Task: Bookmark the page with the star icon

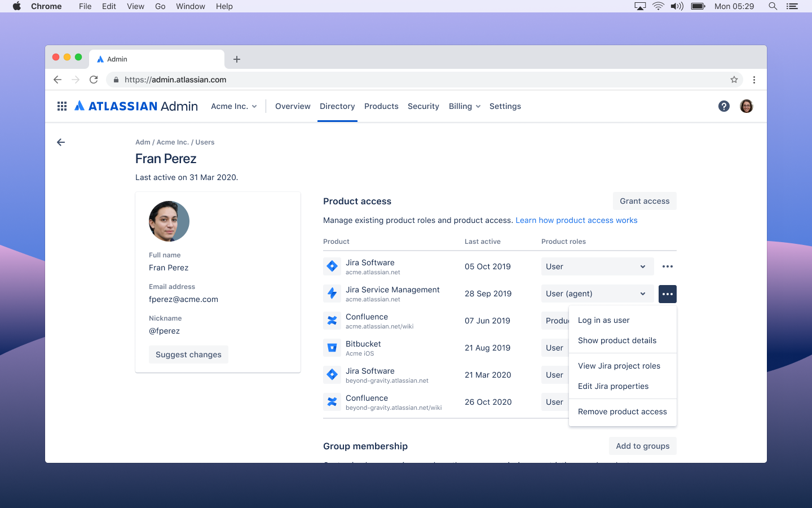Action: click(x=734, y=80)
